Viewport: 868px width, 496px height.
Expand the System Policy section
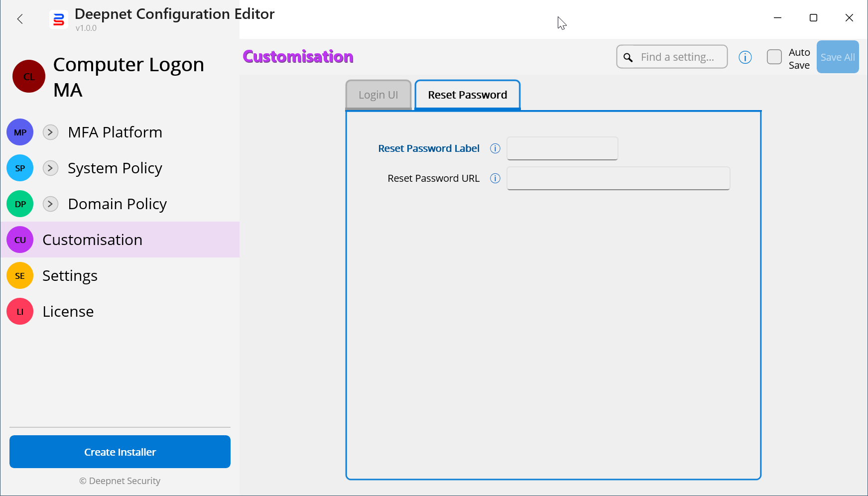click(50, 168)
